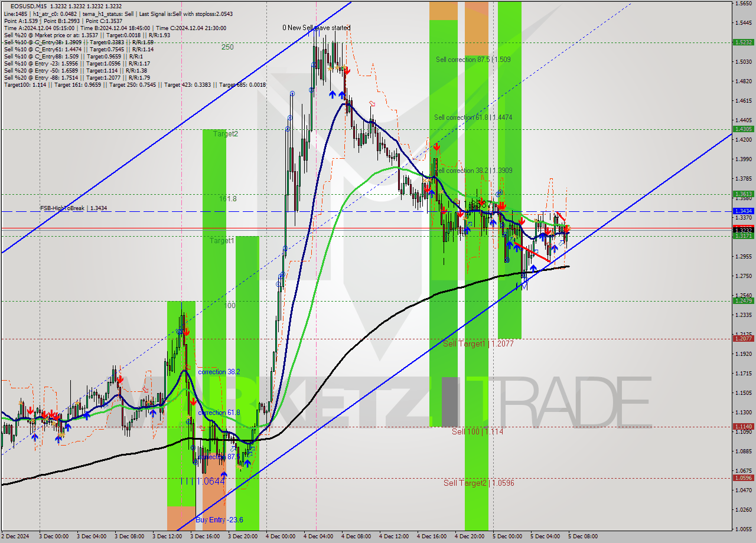This screenshot has width=756, height=543.
Task: Select the red 1.1140 price tag
Action: click(742, 427)
